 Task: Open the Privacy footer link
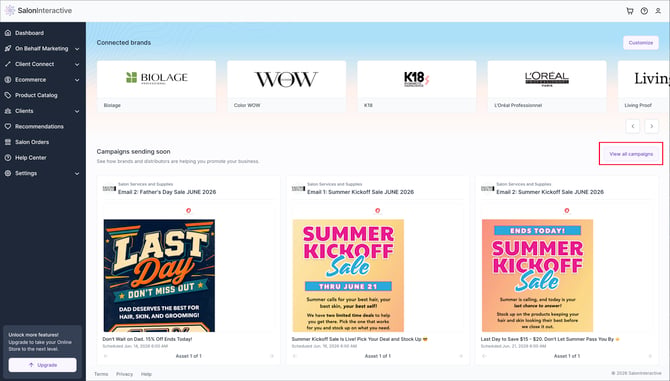coord(124,374)
